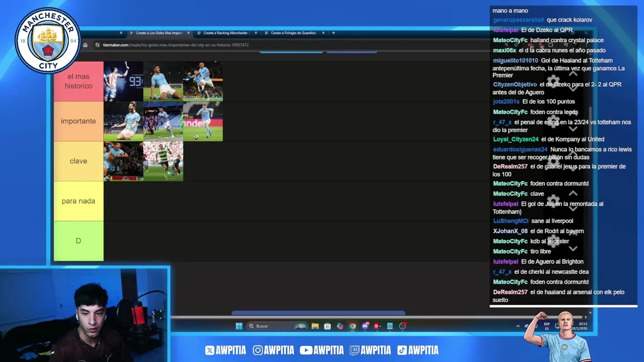Open Copilot from the taskbar

click(x=340, y=326)
